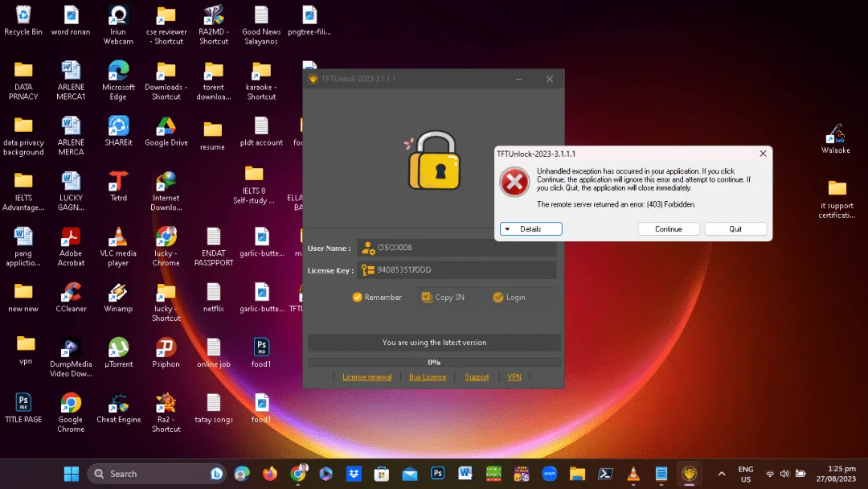Open the License renewal link
This screenshot has width=868, height=489.
click(x=367, y=377)
